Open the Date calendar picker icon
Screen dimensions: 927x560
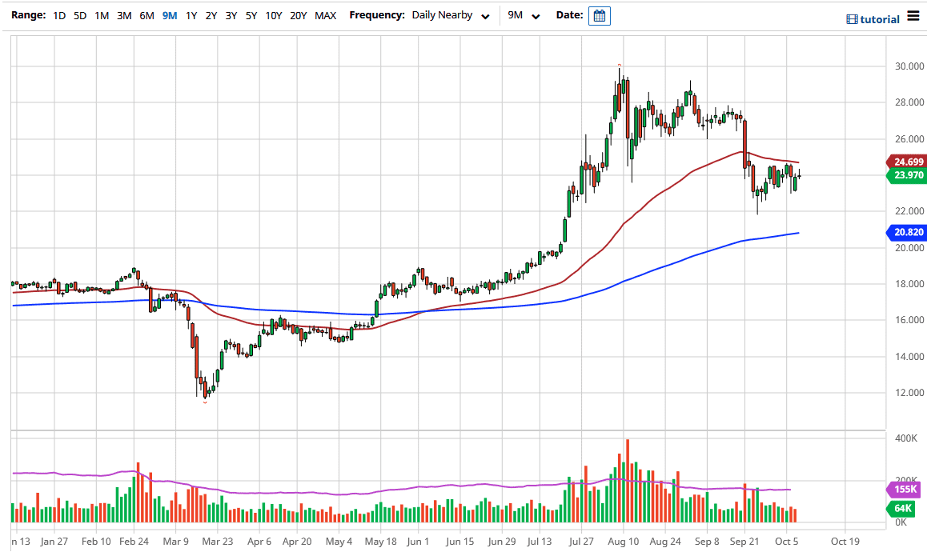[x=599, y=16]
